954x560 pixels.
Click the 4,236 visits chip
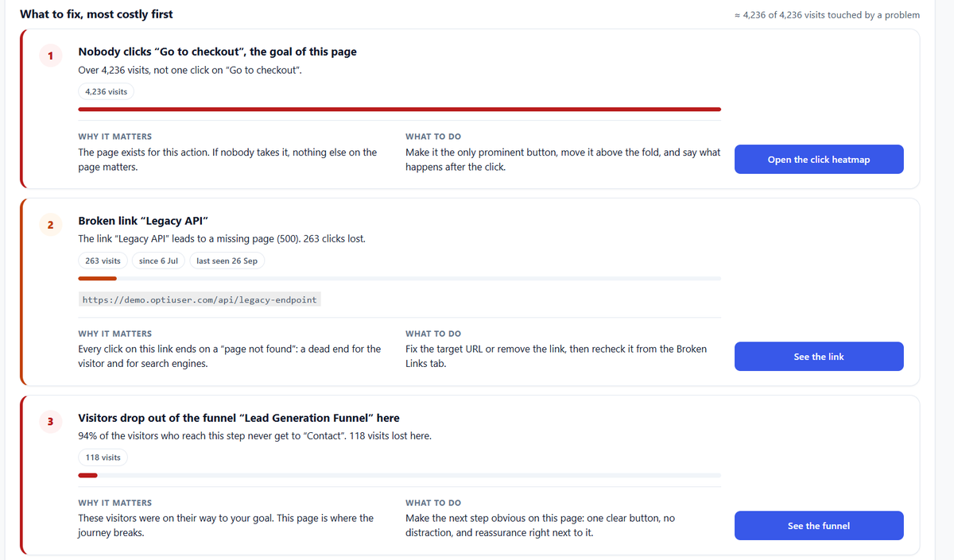coord(107,91)
